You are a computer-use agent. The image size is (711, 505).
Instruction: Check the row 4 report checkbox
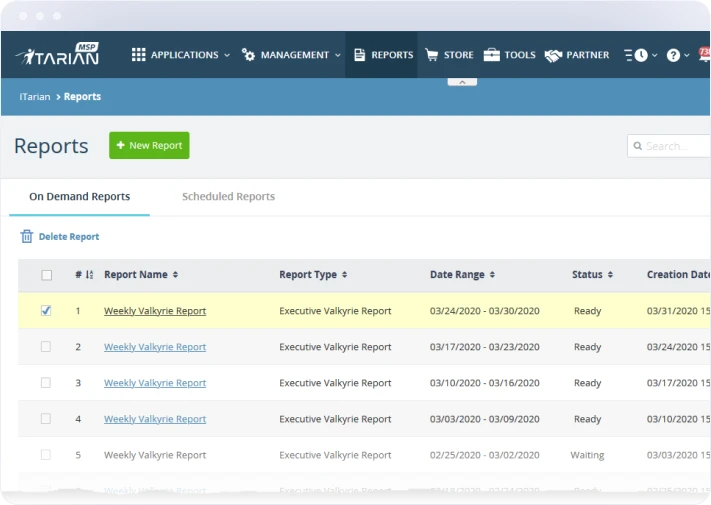pos(46,418)
